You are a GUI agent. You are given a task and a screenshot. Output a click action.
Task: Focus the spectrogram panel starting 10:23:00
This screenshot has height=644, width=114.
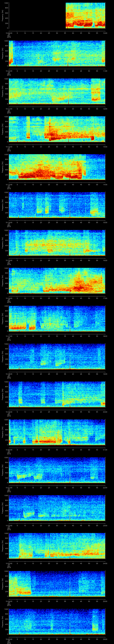[57, 546]
